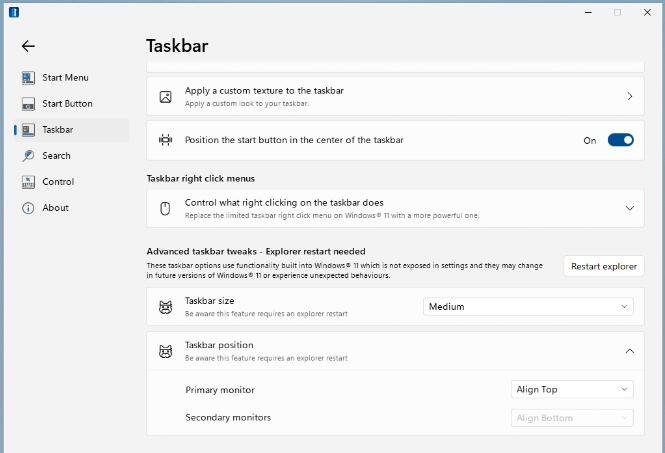Click the Taskbar size icon
Image resolution: width=665 pixels, height=453 pixels.
[166, 307]
